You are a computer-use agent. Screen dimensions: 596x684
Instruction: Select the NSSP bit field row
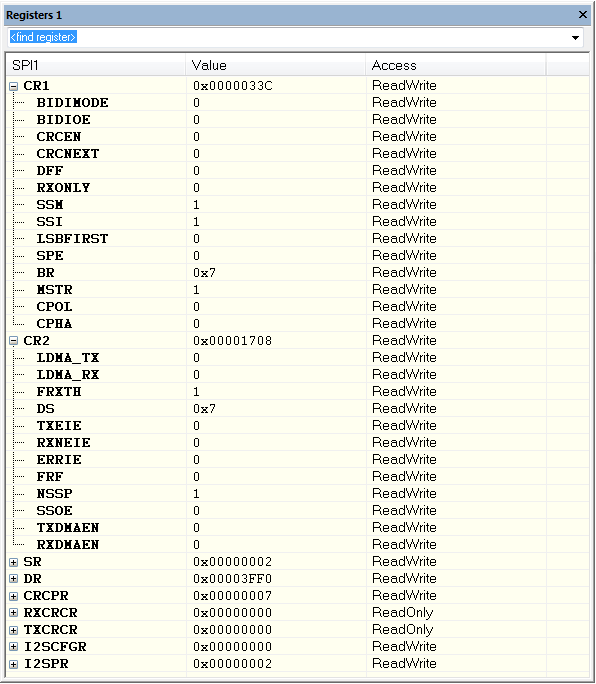298,494
